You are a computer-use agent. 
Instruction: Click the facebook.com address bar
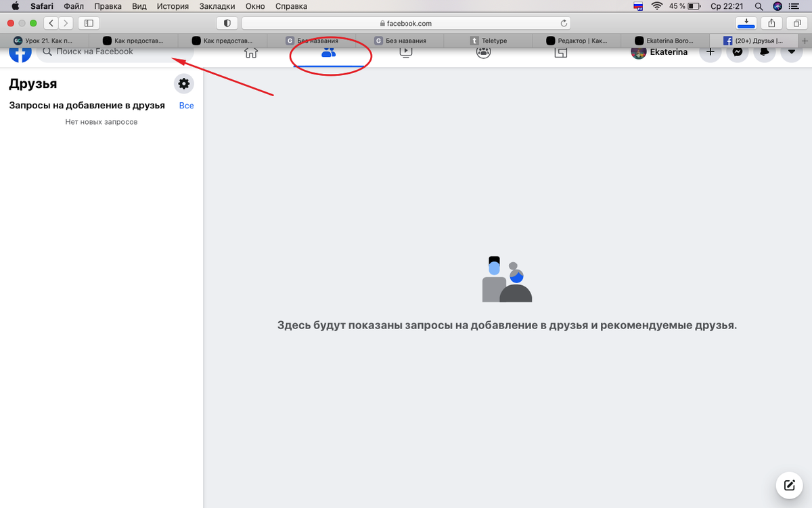pos(406,23)
